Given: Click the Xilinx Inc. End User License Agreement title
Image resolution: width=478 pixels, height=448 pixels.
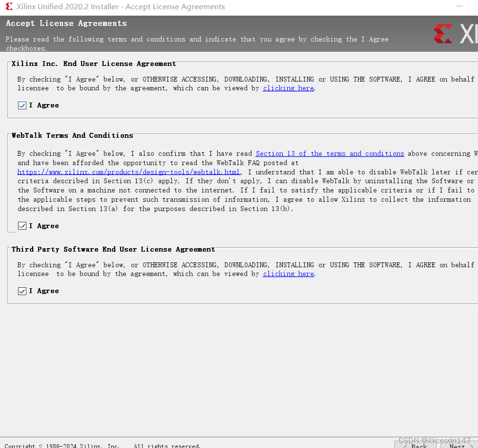Looking at the screenshot, I should pyautogui.click(x=94, y=64).
